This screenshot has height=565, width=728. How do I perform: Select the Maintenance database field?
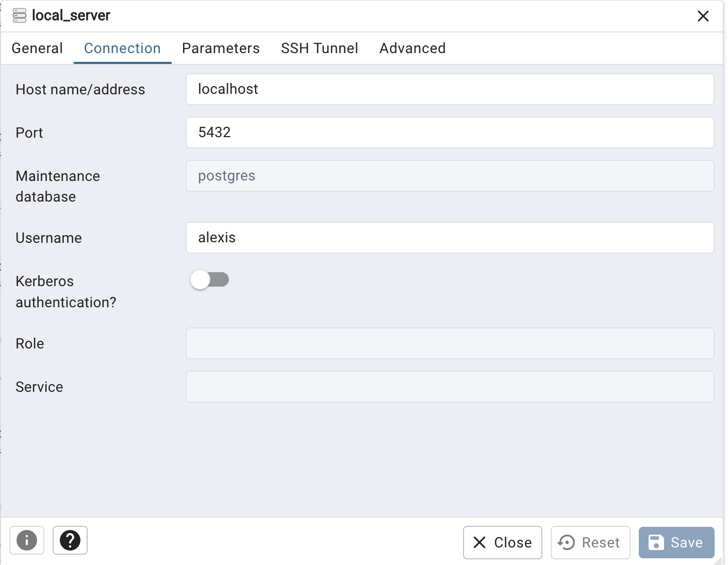point(450,176)
